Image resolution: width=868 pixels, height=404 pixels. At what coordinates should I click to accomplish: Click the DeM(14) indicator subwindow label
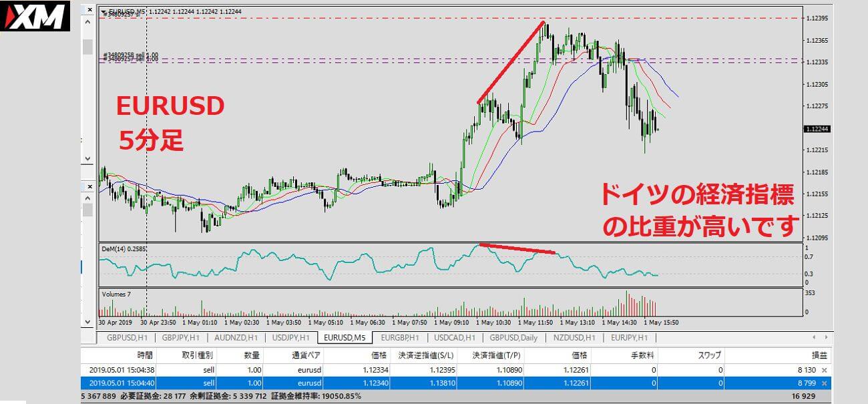(124, 249)
